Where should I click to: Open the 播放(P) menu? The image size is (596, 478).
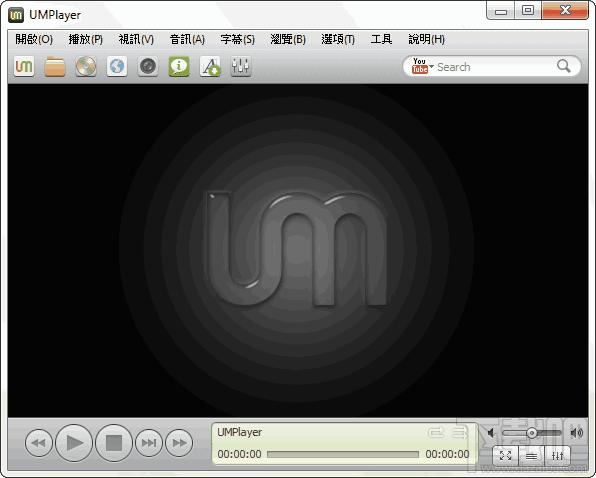click(x=86, y=39)
